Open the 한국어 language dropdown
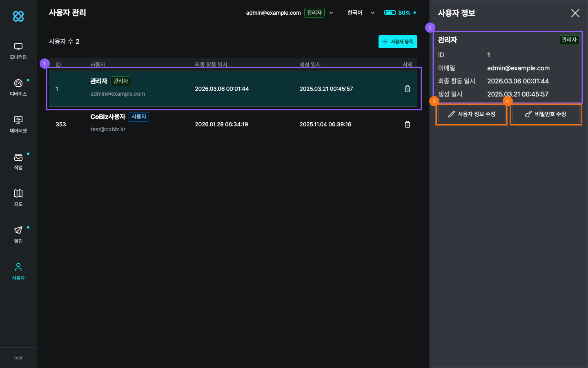Screen dimensions: 588x368 pos(361,13)
